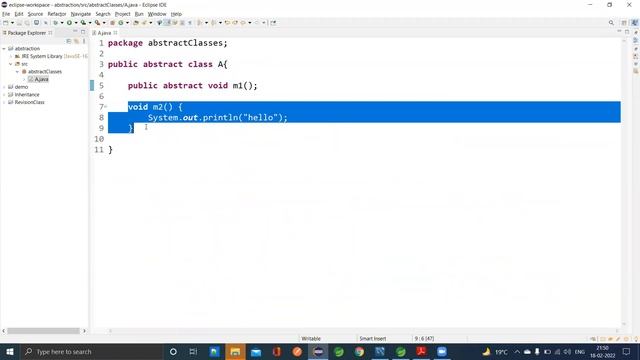Screen dimensions: 640x360
Task: Click the External Tools toolbar icon
Action: (98, 23)
